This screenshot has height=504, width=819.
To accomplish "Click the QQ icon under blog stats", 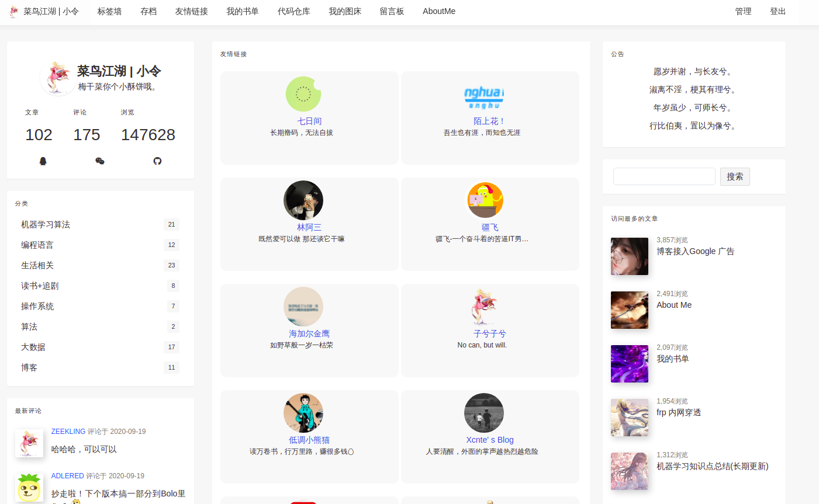I will click(43, 161).
